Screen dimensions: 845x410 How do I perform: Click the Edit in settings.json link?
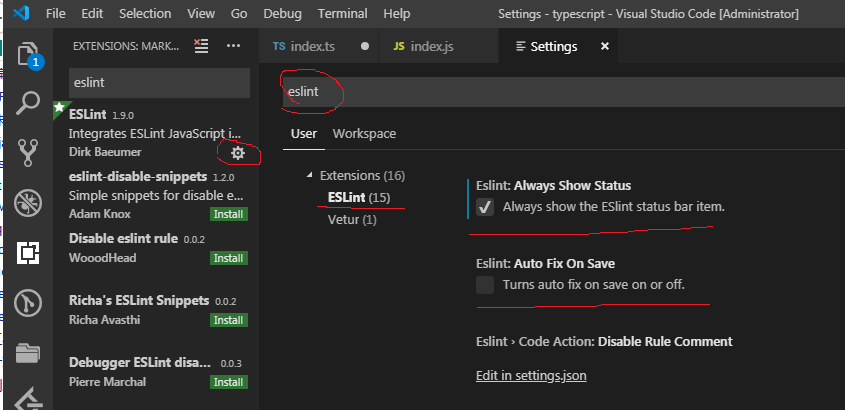[531, 377]
